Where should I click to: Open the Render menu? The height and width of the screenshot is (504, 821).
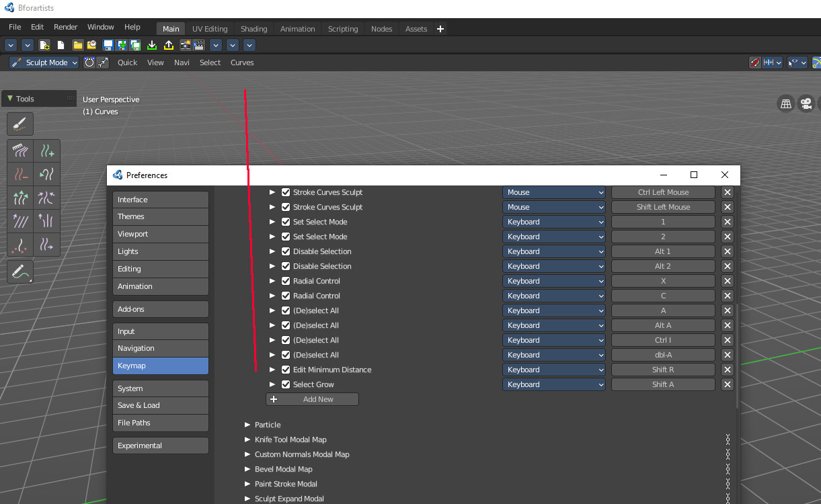coord(66,27)
